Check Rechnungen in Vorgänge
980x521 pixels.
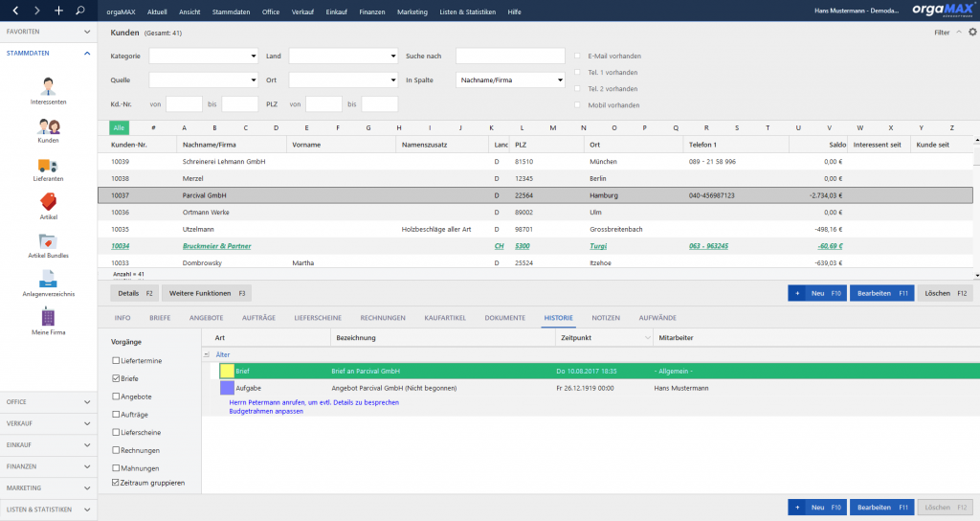pyautogui.click(x=116, y=450)
